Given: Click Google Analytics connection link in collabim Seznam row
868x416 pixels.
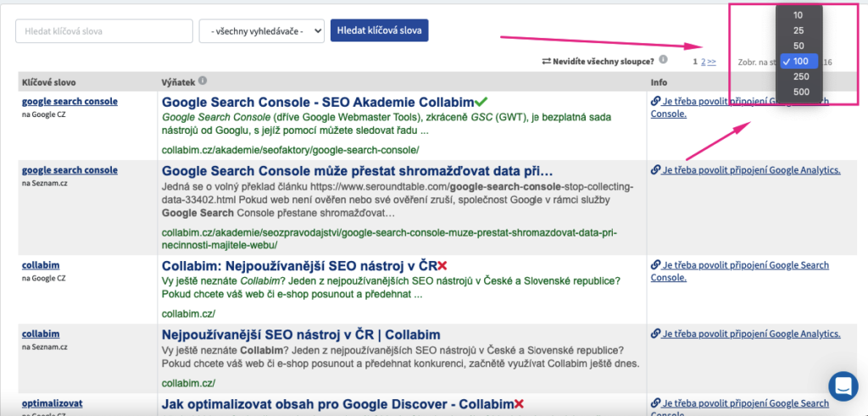Looking at the screenshot, I should pyautogui.click(x=746, y=334).
